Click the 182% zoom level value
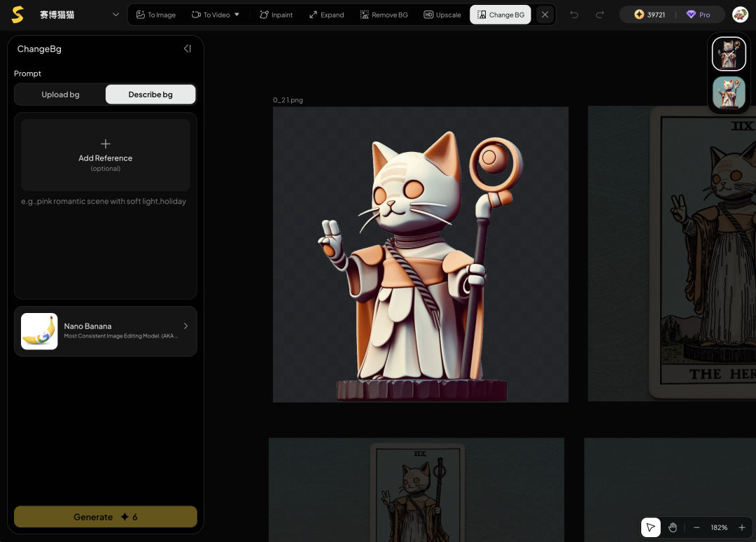 (719, 527)
